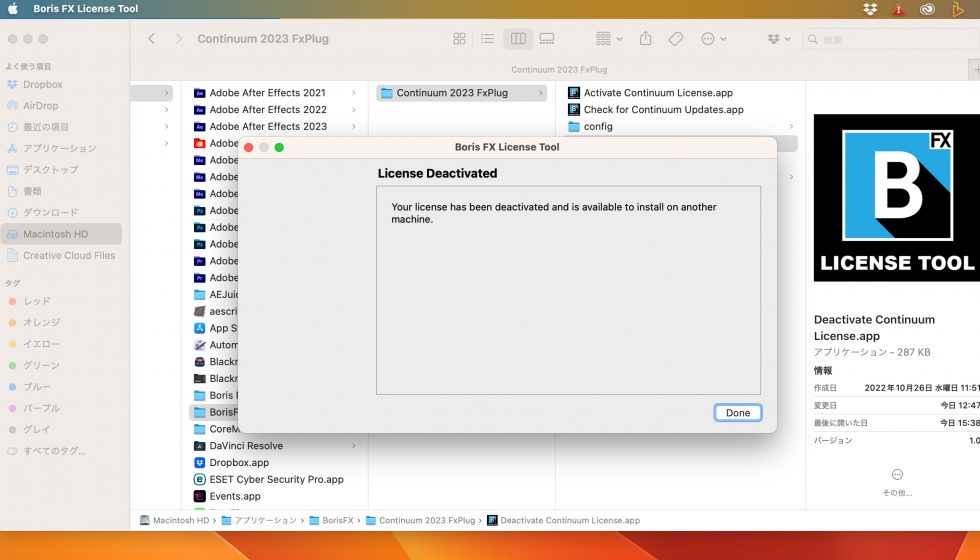Open the Apple menu
Image resolution: width=980 pixels, height=560 pixels.
click(x=12, y=9)
